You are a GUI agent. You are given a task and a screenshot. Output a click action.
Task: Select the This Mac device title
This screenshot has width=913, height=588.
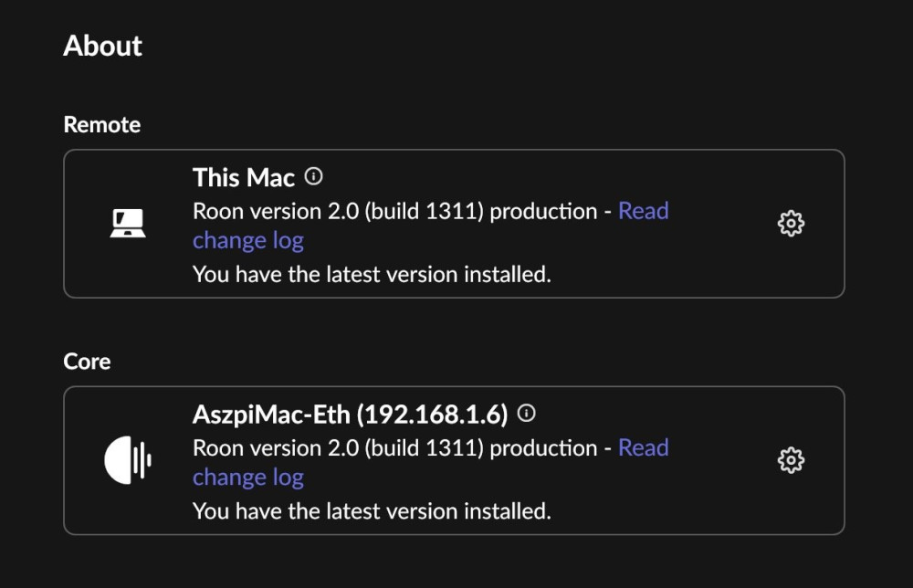(244, 177)
